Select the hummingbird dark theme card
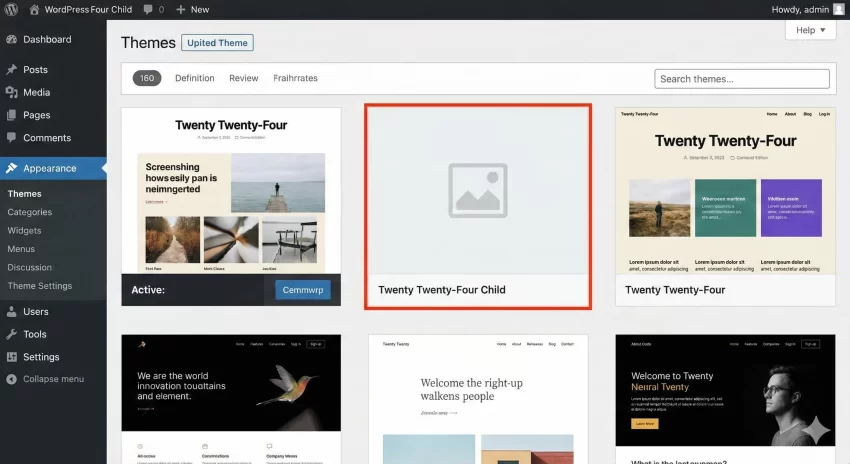The image size is (850, 464). pos(231,399)
